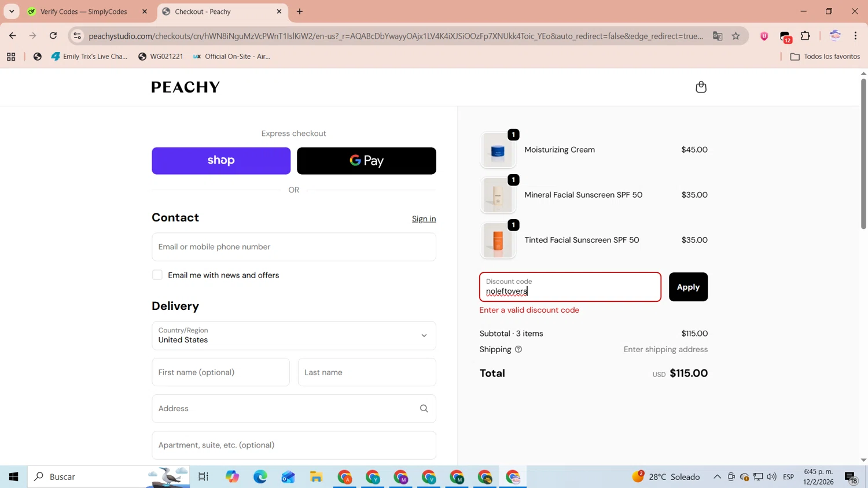Open Microsoft Edge from taskbar

(260, 477)
